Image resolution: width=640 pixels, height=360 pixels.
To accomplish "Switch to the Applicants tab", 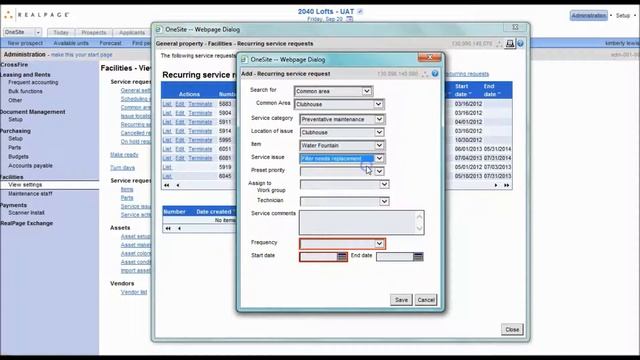I will pyautogui.click(x=132, y=32).
